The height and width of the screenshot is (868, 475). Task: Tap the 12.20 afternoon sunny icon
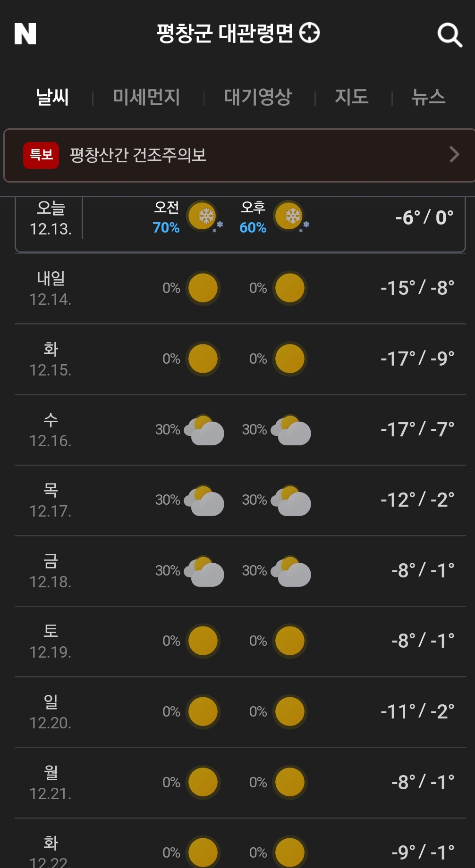tap(290, 711)
